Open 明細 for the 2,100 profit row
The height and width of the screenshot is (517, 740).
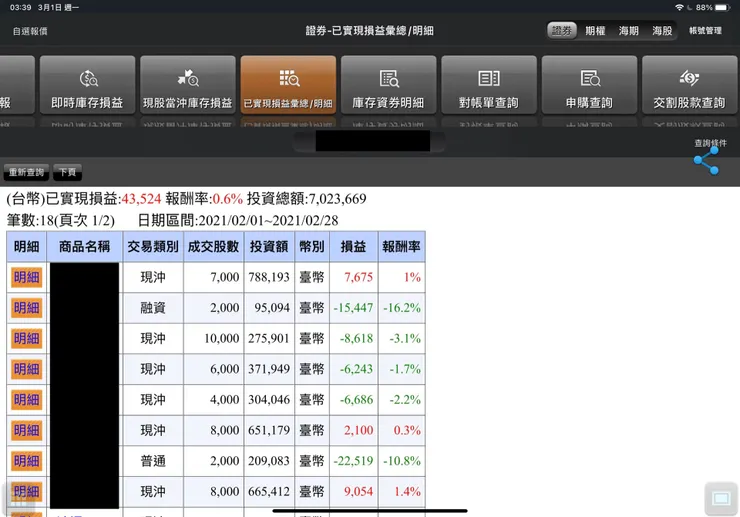(27, 431)
